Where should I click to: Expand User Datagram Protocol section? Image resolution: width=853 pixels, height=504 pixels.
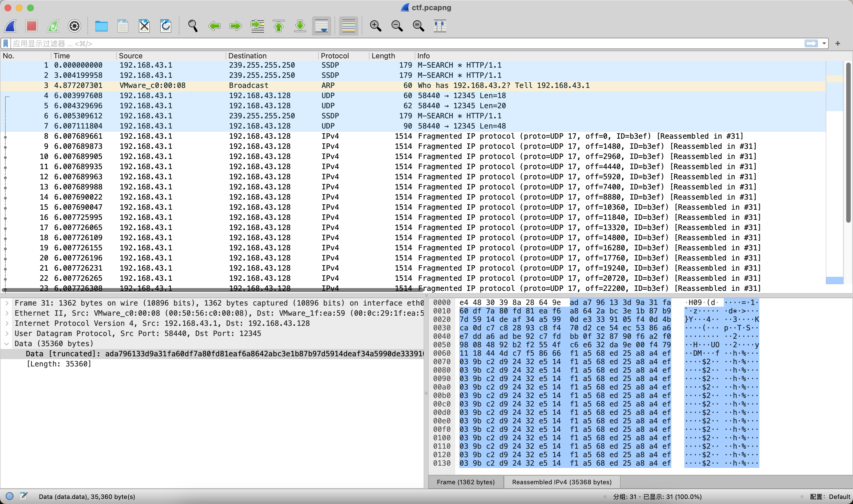pos(7,333)
